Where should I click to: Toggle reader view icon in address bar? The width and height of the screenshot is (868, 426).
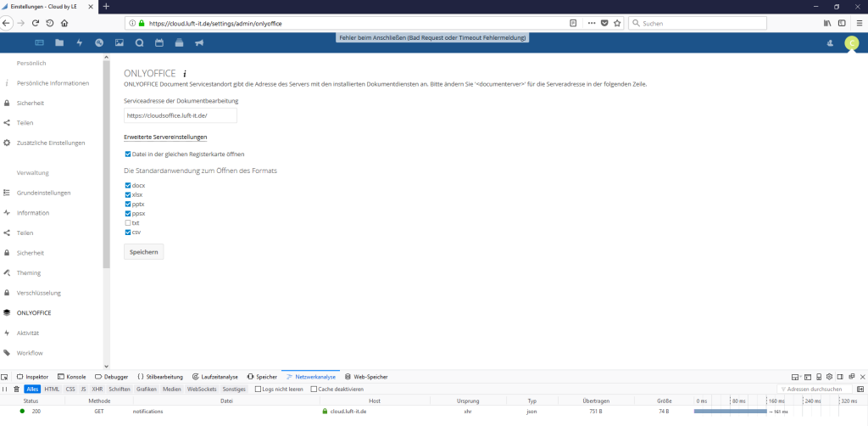click(574, 23)
